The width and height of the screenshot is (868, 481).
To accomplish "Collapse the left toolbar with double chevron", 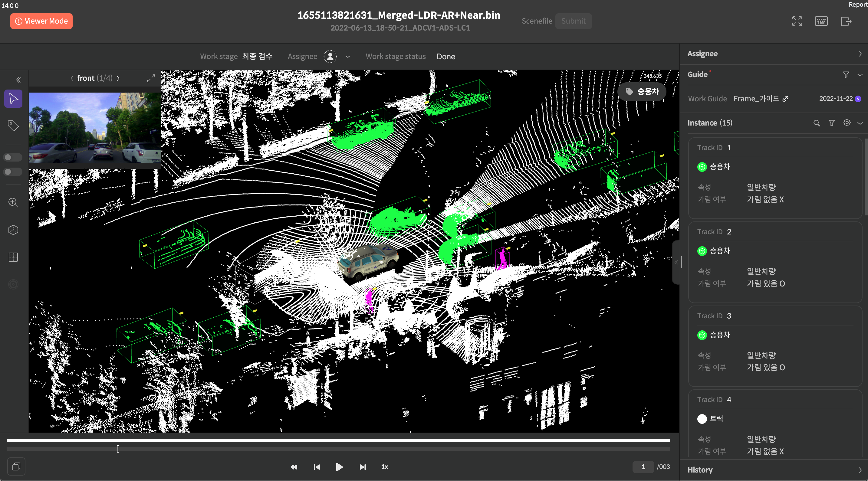I will (x=18, y=80).
